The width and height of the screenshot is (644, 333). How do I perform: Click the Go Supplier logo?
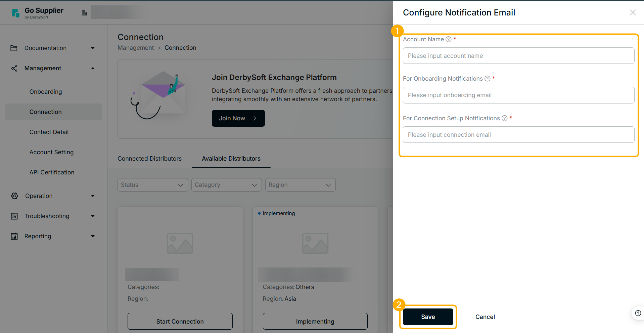[x=37, y=13]
